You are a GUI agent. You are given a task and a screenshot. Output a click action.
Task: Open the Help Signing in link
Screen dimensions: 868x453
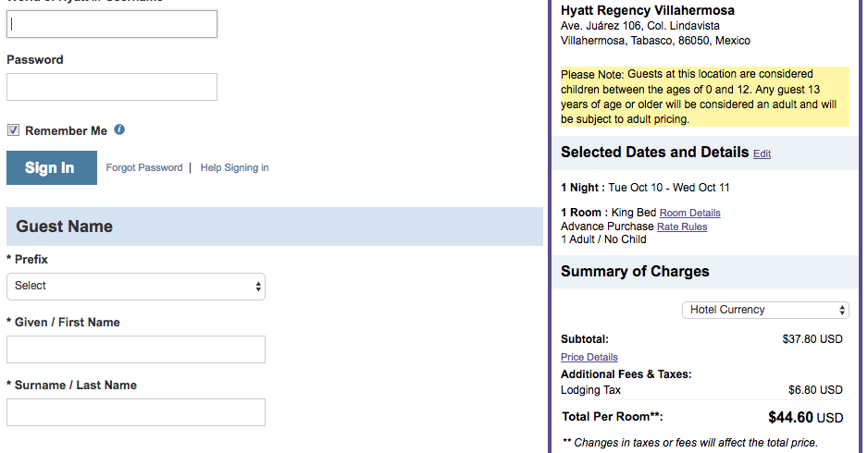click(234, 167)
